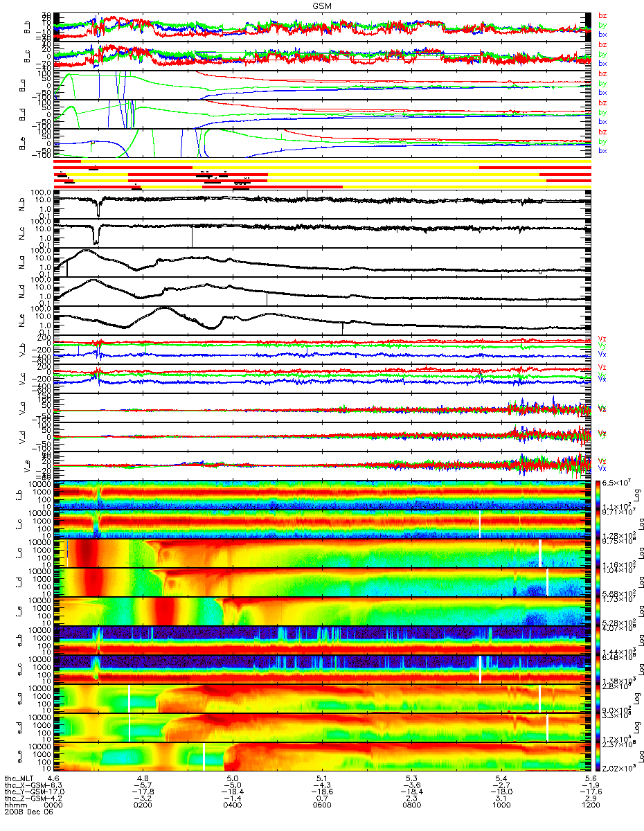Click the thc_X-GSM row label

(26, 786)
